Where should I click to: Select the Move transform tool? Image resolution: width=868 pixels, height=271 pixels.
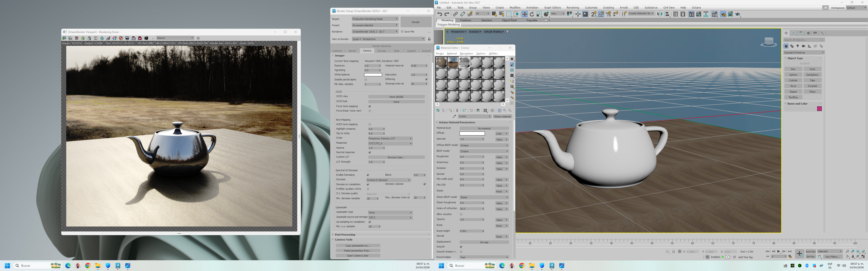pyautogui.click(x=525, y=14)
